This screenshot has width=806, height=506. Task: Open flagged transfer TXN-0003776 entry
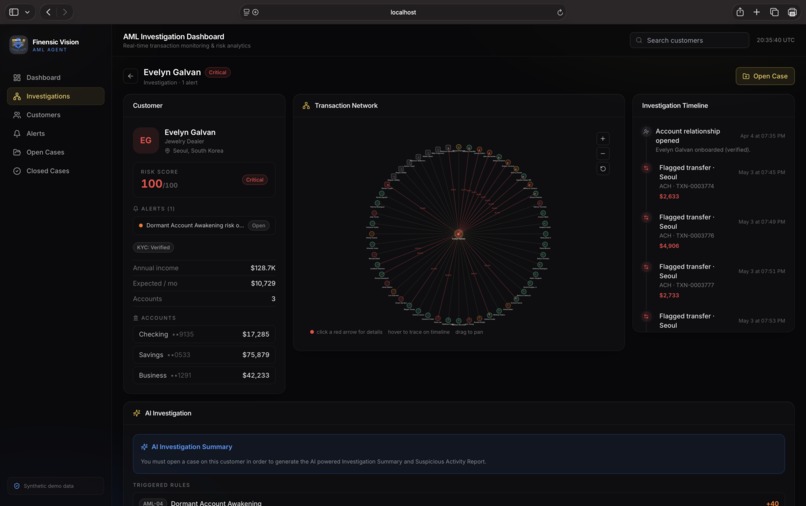point(713,231)
